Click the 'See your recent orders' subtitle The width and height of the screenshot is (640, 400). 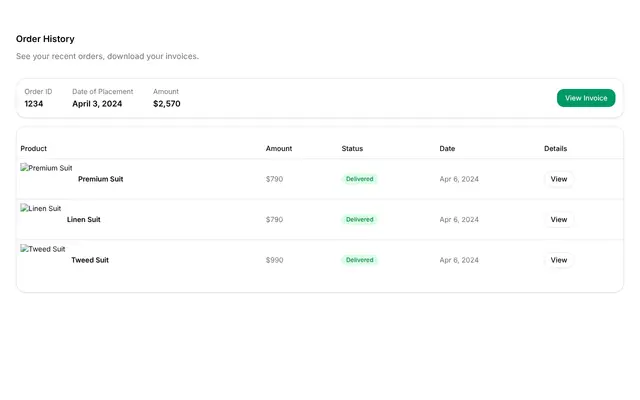tap(107, 56)
